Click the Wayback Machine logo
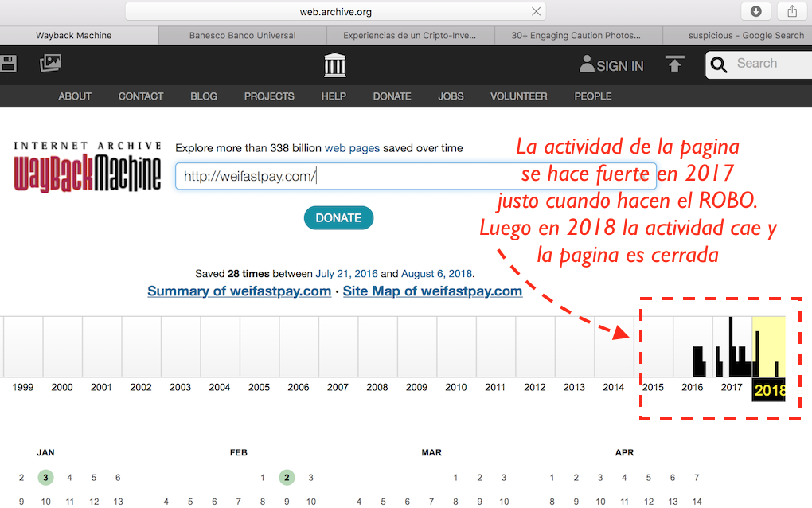This screenshot has width=812, height=508. tap(87, 166)
